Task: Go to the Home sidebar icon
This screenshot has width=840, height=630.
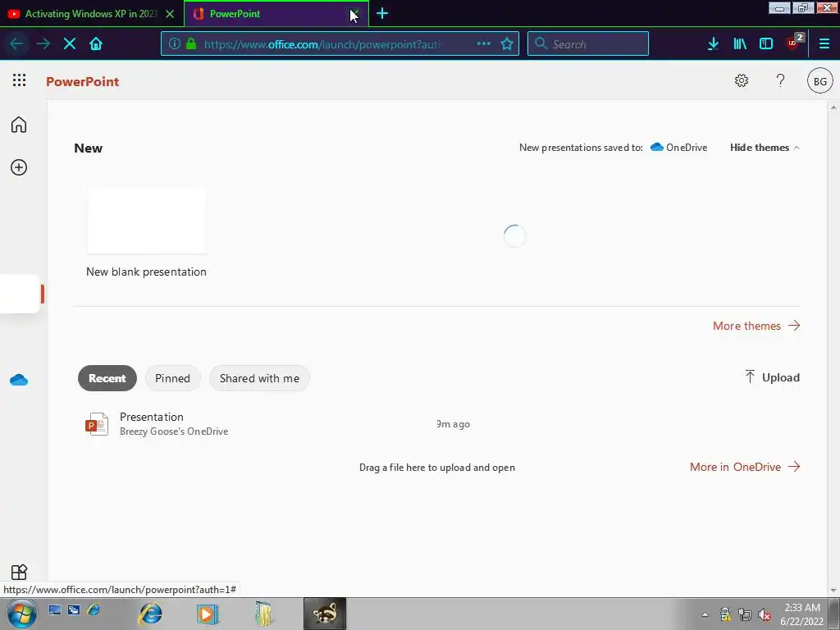Action: [19, 125]
